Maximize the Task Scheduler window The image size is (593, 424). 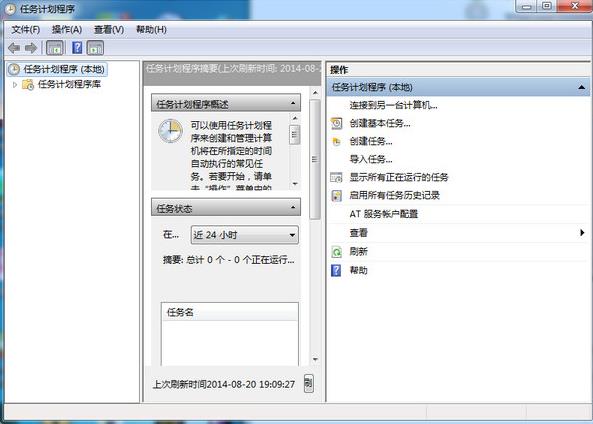click(x=546, y=6)
